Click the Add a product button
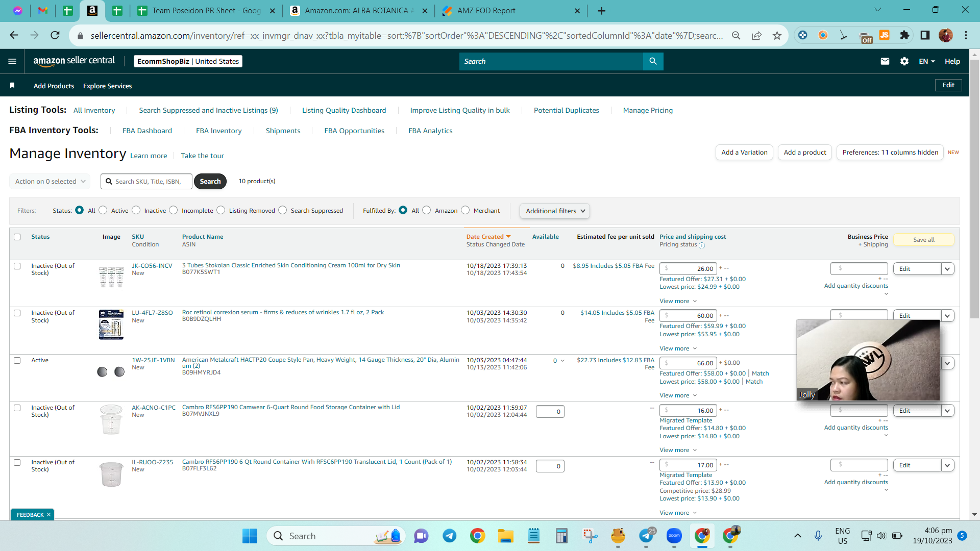The image size is (980, 551). (805, 152)
